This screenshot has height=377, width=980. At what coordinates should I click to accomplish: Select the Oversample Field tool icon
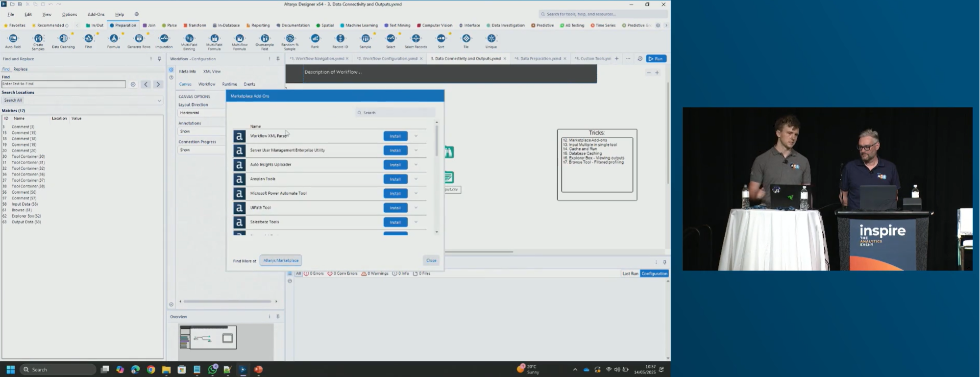point(265,38)
